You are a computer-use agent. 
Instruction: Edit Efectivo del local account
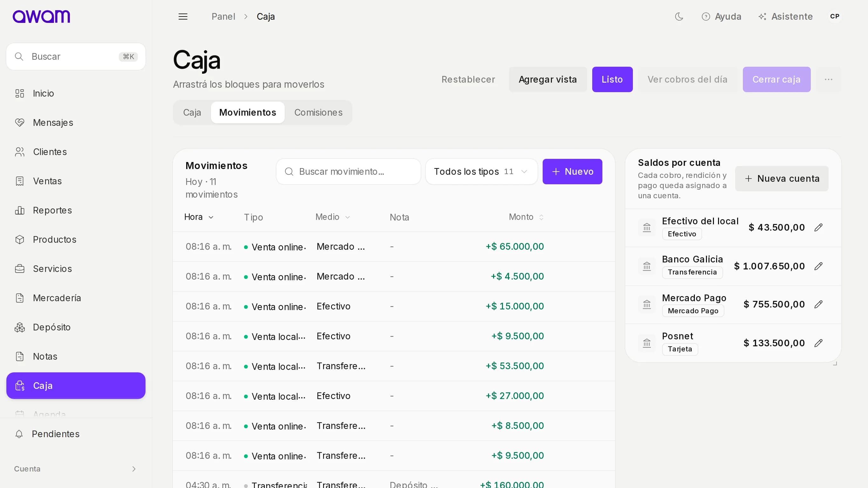point(819,227)
